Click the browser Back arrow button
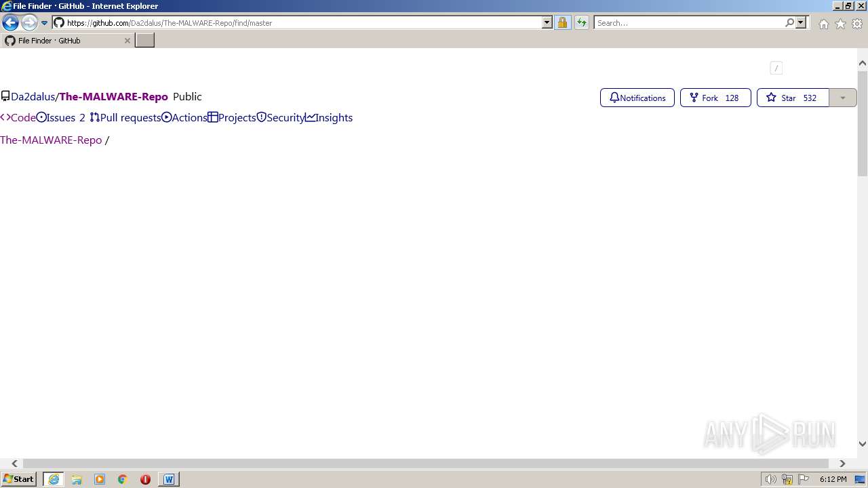 click(10, 22)
